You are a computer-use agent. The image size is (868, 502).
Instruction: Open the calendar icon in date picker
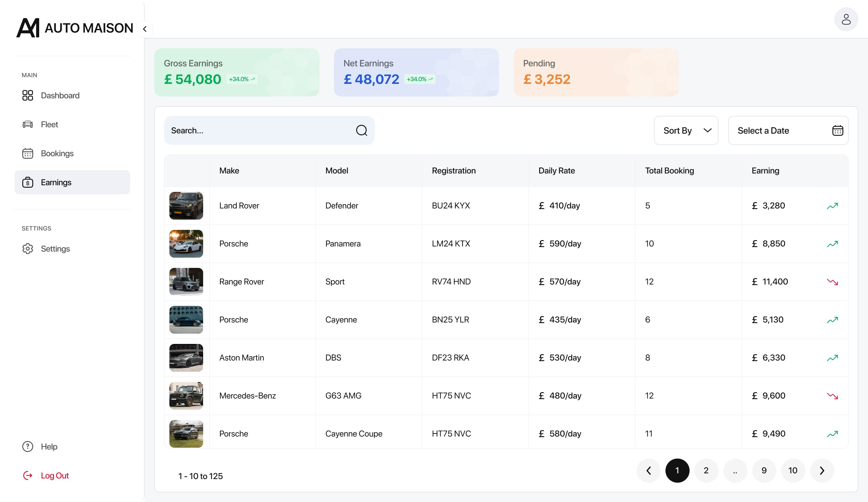[x=837, y=130]
